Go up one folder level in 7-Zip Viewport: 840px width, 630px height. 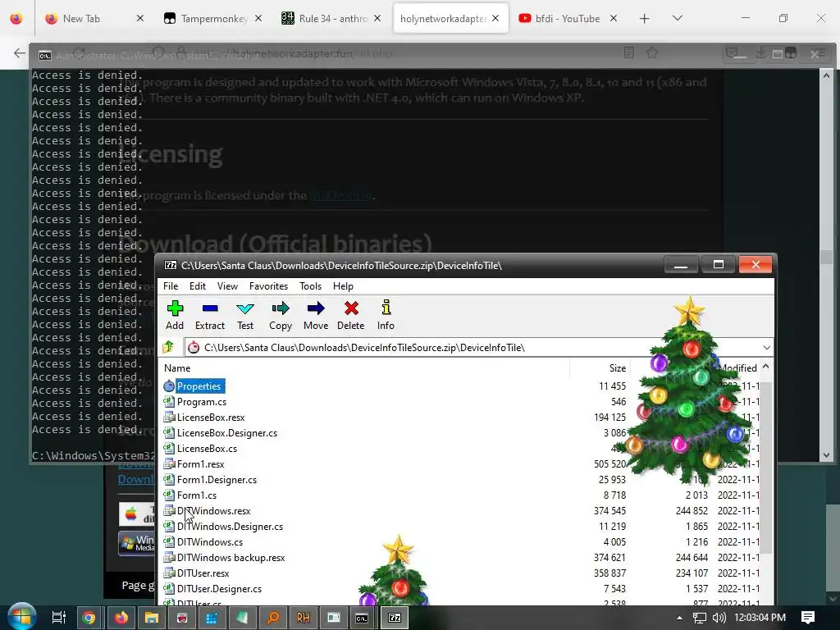click(x=169, y=347)
